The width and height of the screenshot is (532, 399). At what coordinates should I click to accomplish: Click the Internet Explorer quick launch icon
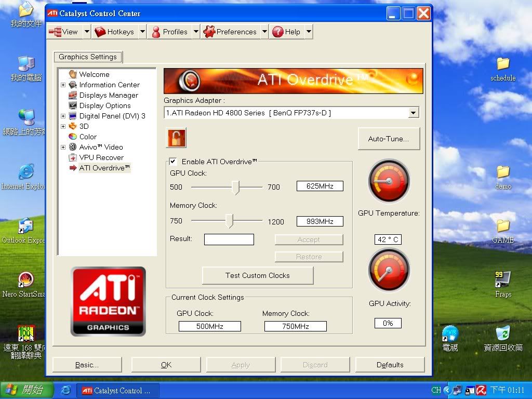pyautogui.click(x=65, y=390)
